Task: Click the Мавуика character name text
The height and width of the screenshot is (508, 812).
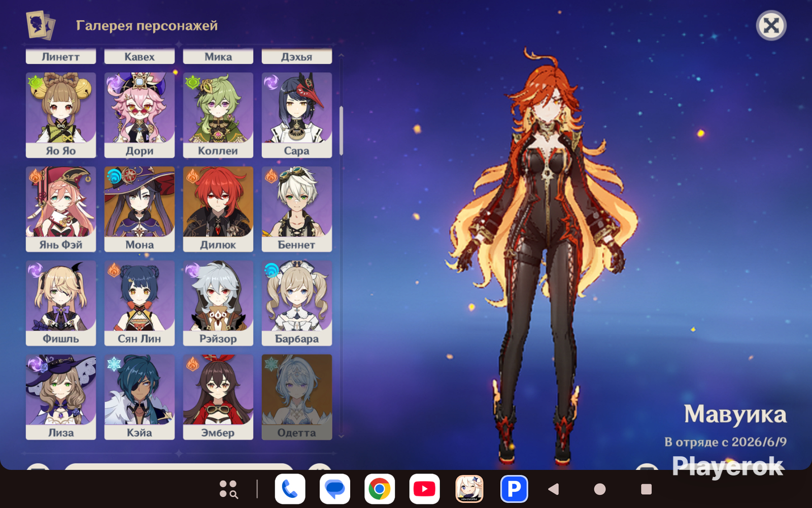Action: point(735,415)
